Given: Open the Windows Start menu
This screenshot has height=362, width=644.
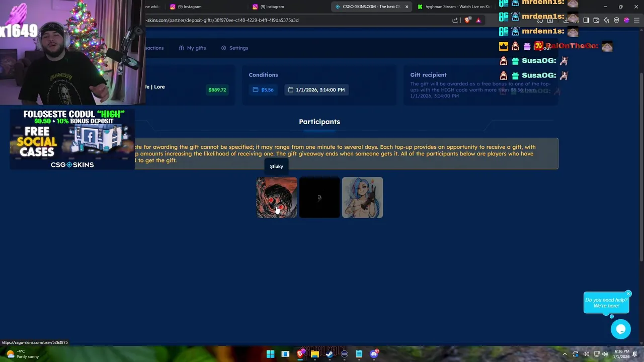Looking at the screenshot, I should (270, 354).
